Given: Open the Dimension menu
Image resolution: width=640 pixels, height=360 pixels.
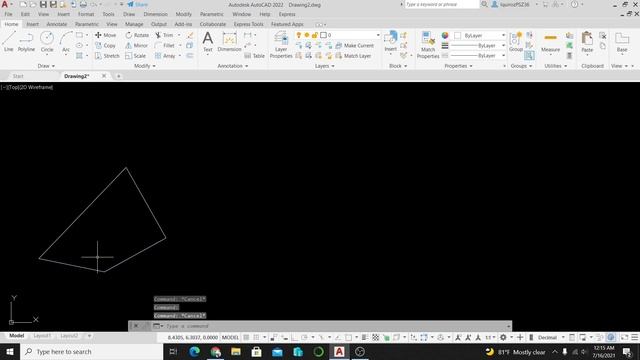Looking at the screenshot, I should tap(156, 14).
